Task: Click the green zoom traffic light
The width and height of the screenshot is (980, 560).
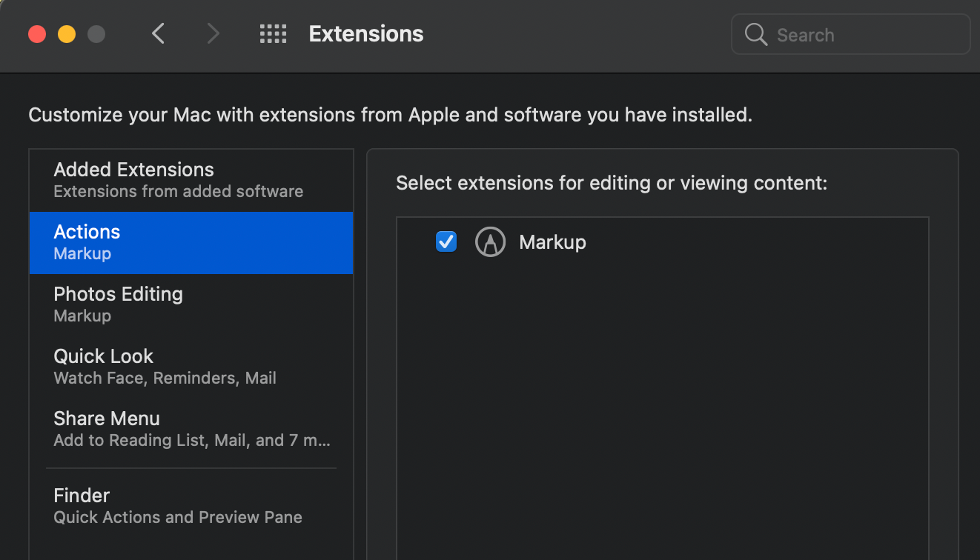Action: click(x=96, y=33)
